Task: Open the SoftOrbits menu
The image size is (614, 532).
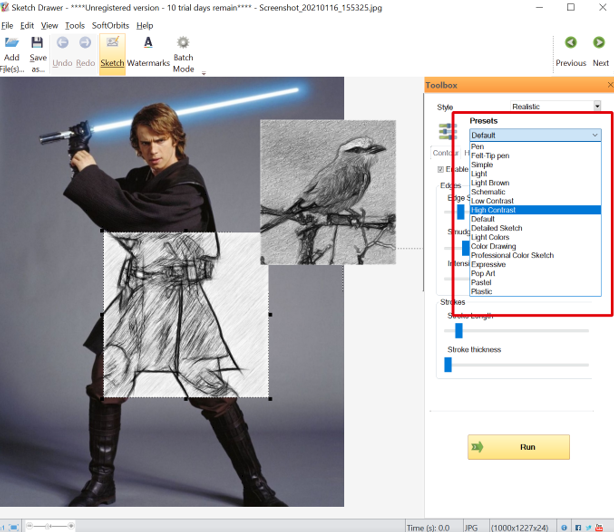Action: pos(110,25)
